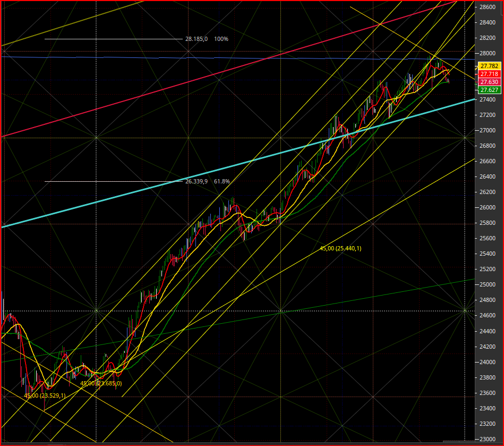Viewport: 504px width, 446px height.
Task: Click the 26600 price axis label
Action: coord(488,161)
